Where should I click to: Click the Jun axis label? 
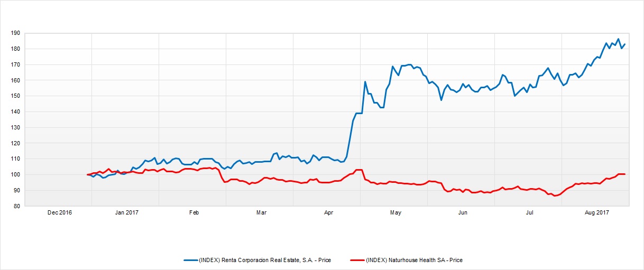(x=463, y=212)
